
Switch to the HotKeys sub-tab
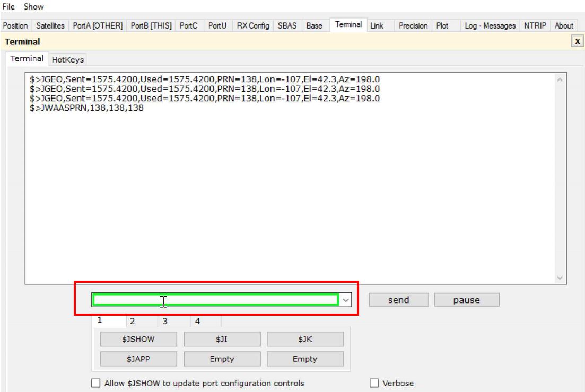click(67, 60)
